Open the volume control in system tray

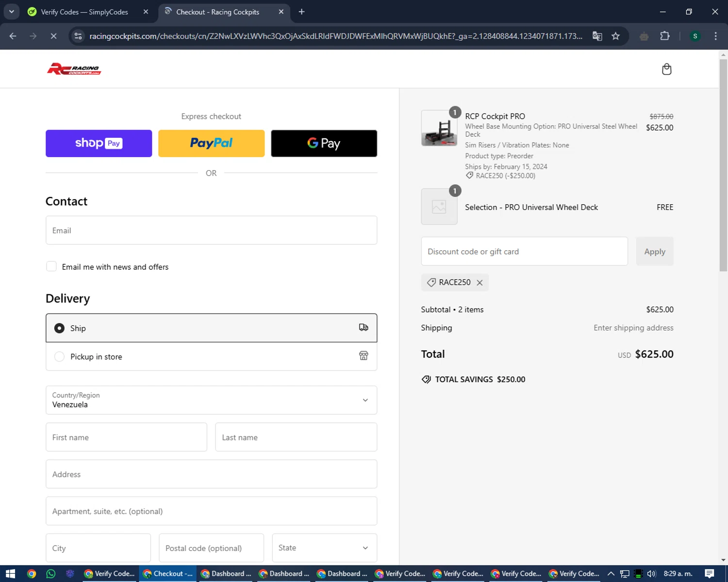click(651, 574)
